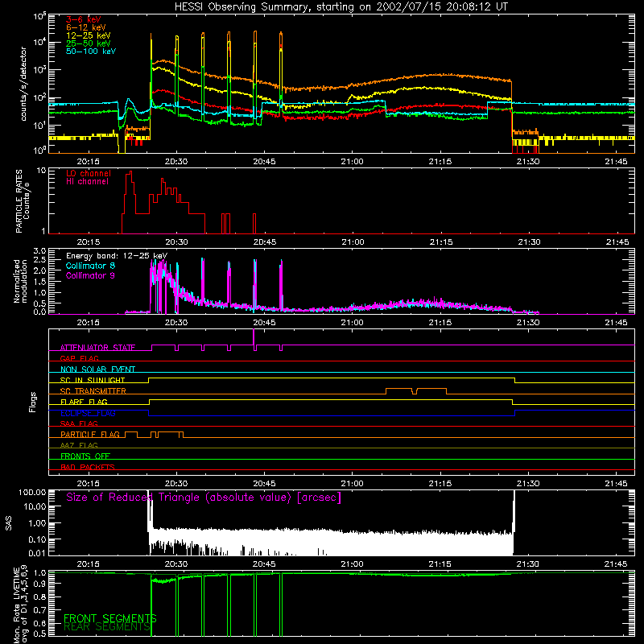Click the HESSI Observing Summary title text

tap(341, 7)
